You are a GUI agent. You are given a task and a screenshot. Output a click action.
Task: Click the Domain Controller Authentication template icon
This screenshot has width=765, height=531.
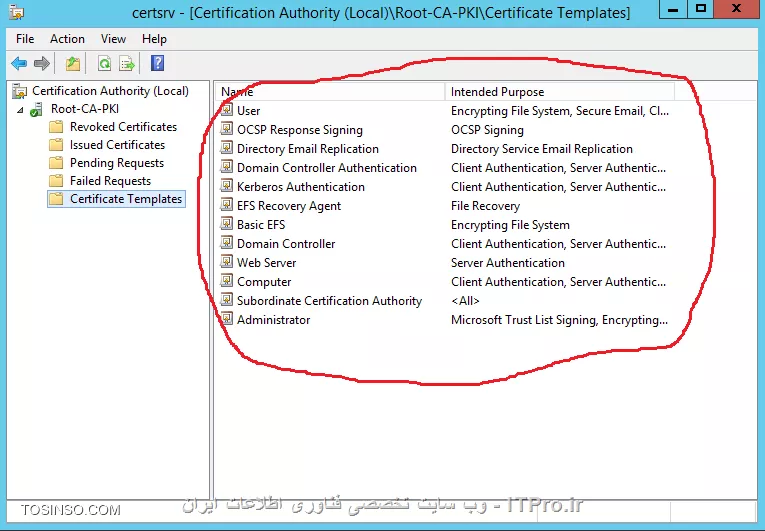226,167
